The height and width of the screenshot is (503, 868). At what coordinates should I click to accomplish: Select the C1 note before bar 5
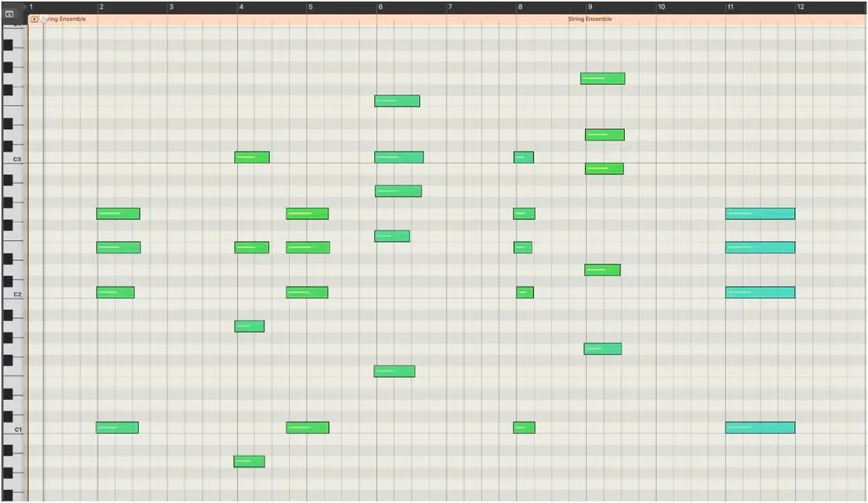(307, 428)
